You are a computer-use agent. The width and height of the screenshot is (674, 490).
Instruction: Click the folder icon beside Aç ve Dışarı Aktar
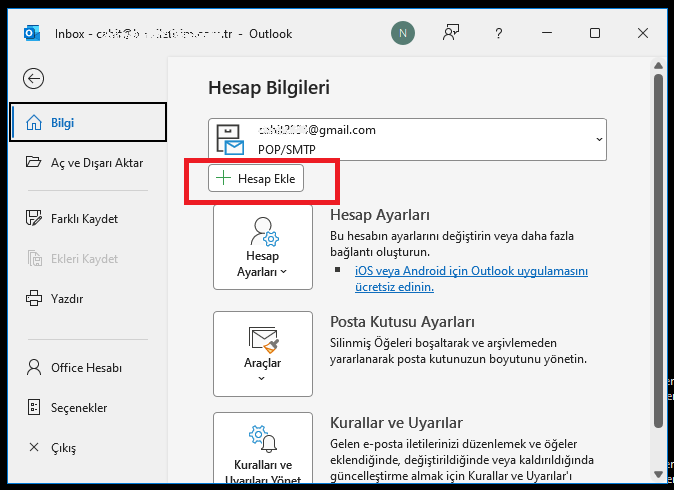click(34, 162)
